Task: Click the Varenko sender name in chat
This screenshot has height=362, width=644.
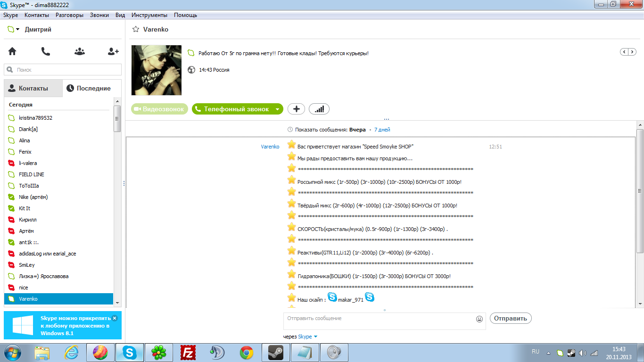Action: click(x=270, y=147)
